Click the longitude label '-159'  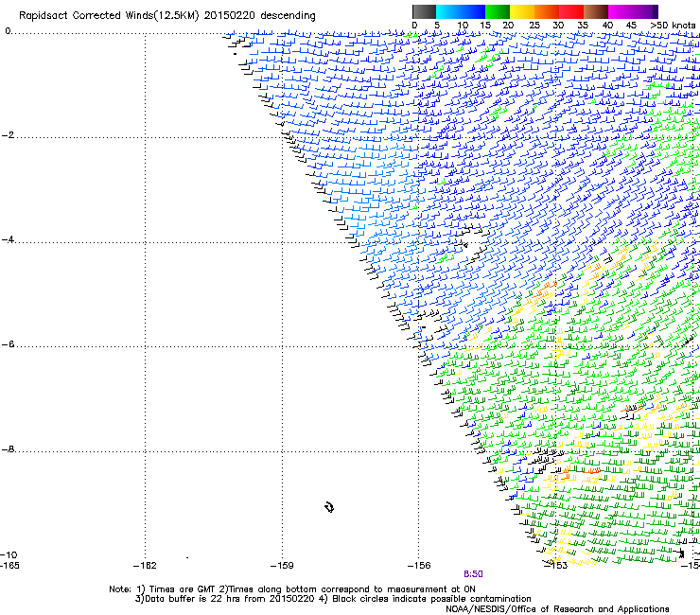282,566
